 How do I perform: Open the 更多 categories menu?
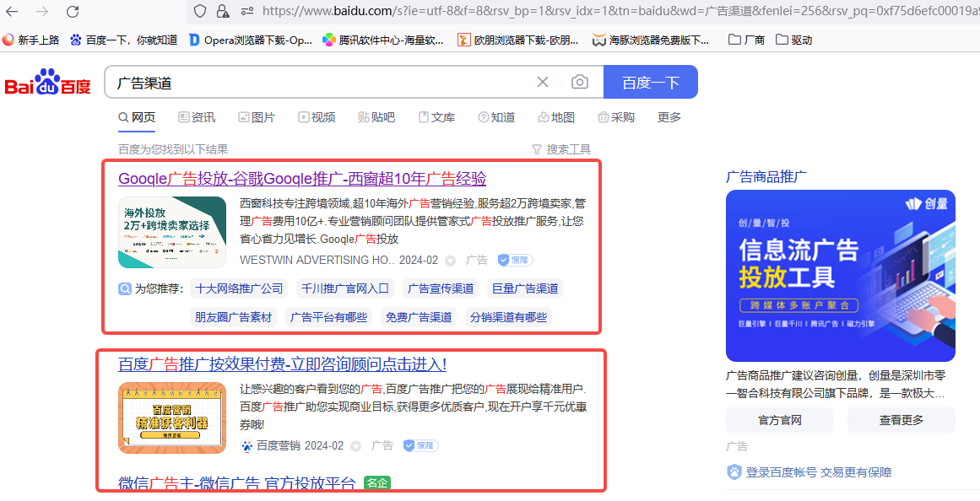coord(668,117)
